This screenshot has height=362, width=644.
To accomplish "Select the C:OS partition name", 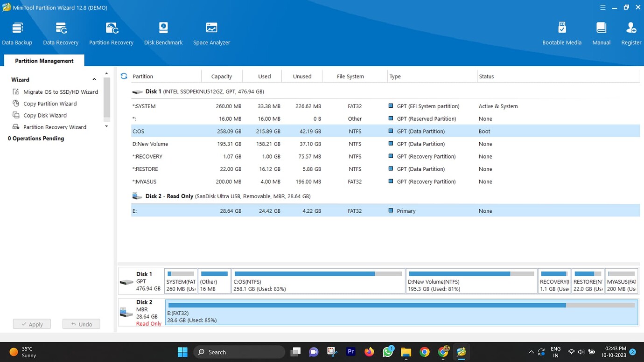I will pos(138,131).
